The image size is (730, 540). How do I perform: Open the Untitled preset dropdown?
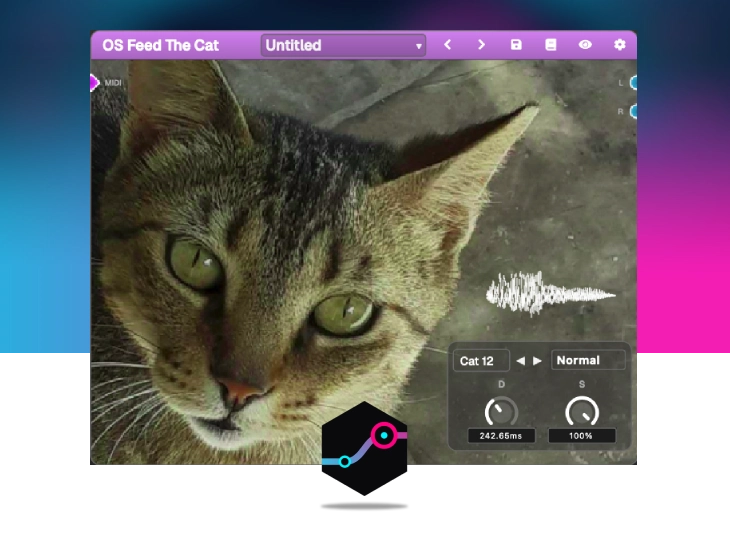[x=343, y=45]
